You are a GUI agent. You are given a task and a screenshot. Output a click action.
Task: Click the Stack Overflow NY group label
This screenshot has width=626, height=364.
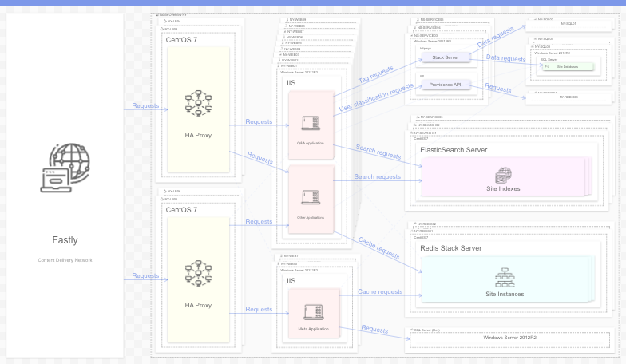(x=172, y=14)
